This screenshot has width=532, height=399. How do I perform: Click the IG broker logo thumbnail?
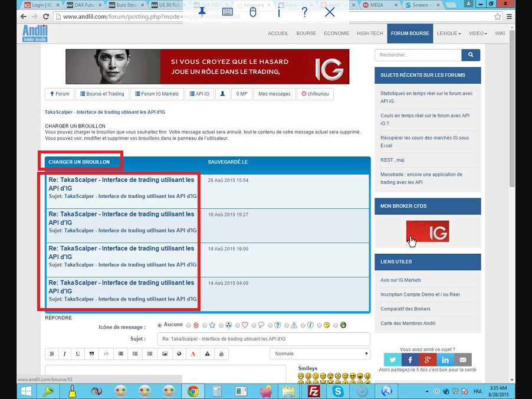point(428,231)
